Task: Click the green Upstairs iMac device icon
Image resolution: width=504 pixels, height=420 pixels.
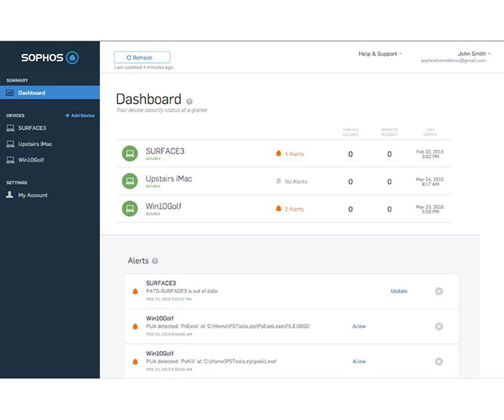Action: [x=130, y=181]
